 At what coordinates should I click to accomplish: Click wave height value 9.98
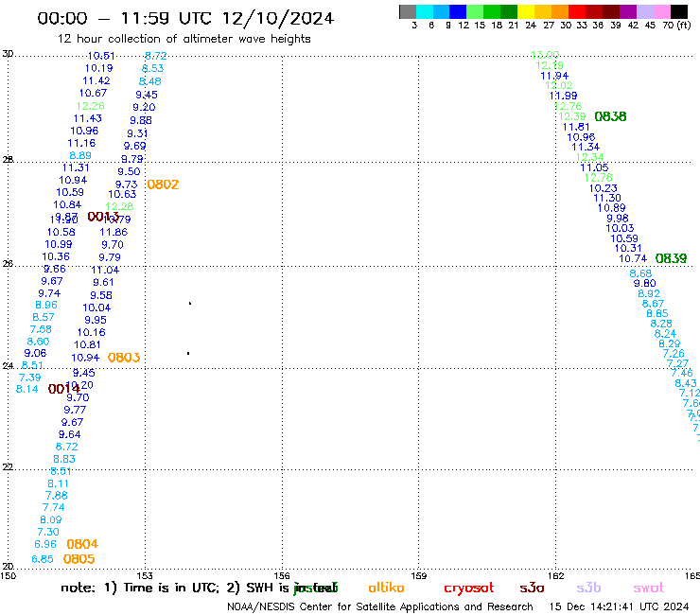click(618, 219)
